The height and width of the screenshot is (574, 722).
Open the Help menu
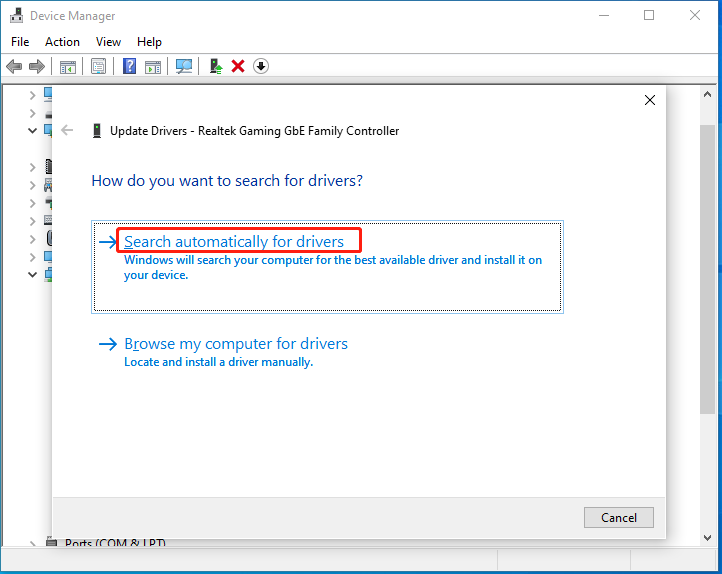(149, 42)
